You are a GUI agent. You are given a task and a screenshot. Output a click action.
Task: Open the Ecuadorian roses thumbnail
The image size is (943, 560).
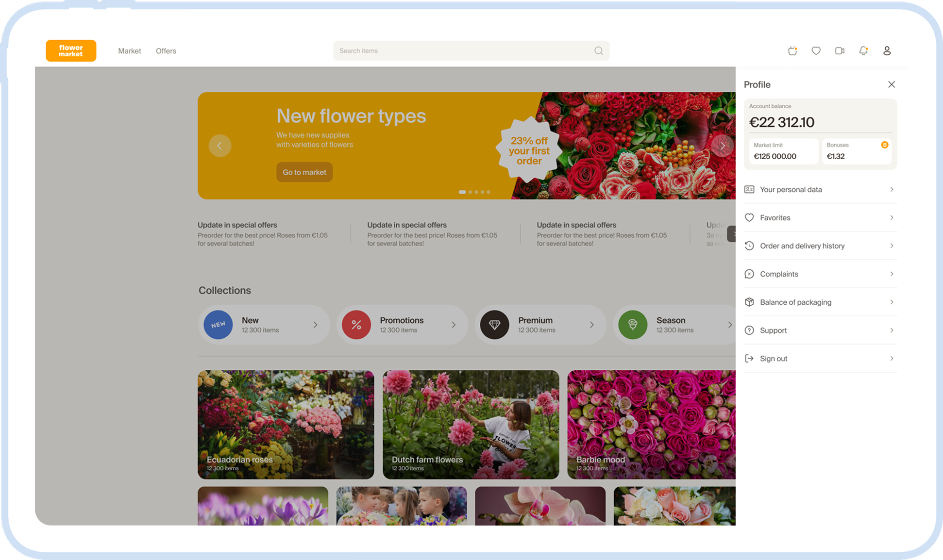pos(286,424)
